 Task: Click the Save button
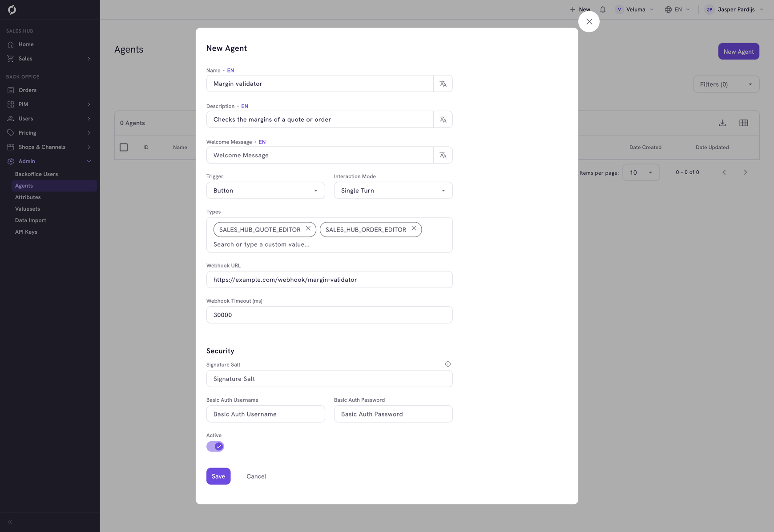(x=218, y=476)
